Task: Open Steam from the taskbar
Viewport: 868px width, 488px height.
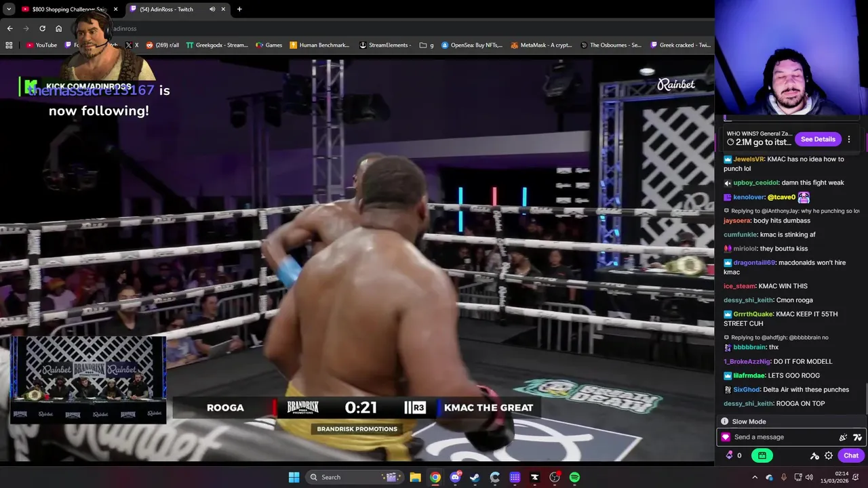Action: tap(475, 477)
